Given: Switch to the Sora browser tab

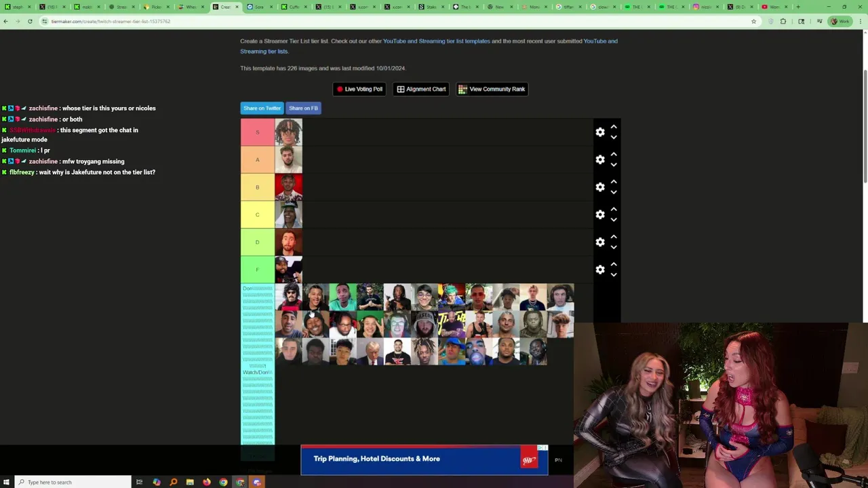Looking at the screenshot, I should point(259,7).
